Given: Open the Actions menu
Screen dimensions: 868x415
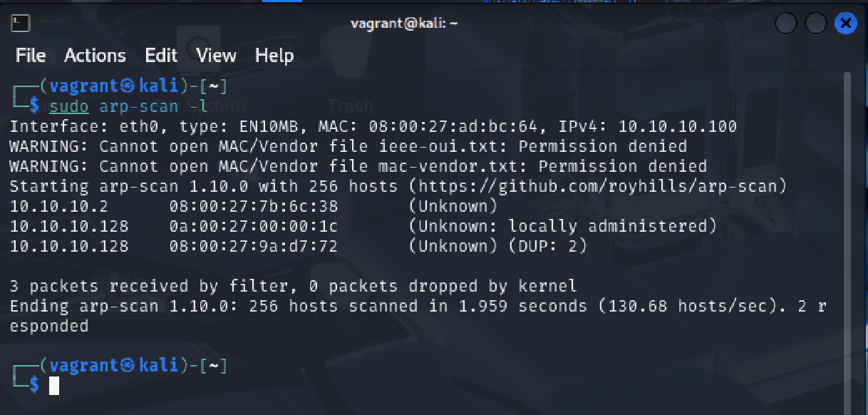Looking at the screenshot, I should 95,56.
